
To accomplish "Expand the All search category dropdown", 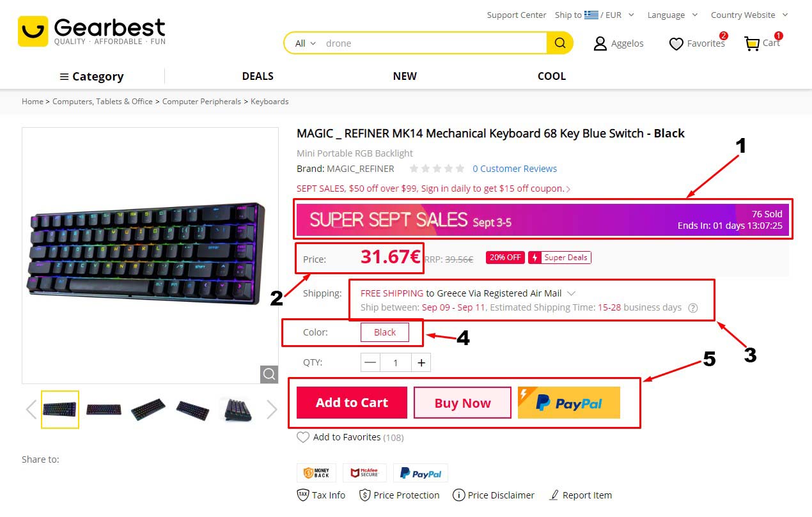I will click(305, 43).
